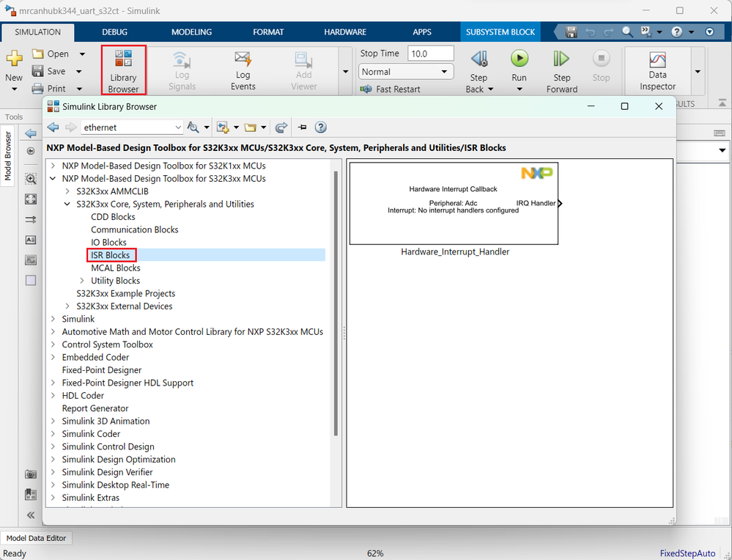This screenshot has width=732, height=560.
Task: Click the annotation text icon in left palette
Action: tap(31, 240)
